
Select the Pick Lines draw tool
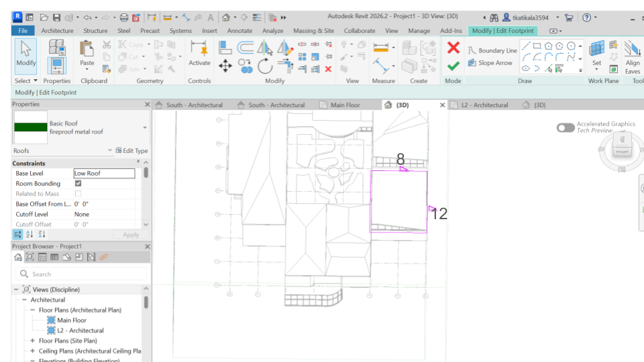(548, 68)
